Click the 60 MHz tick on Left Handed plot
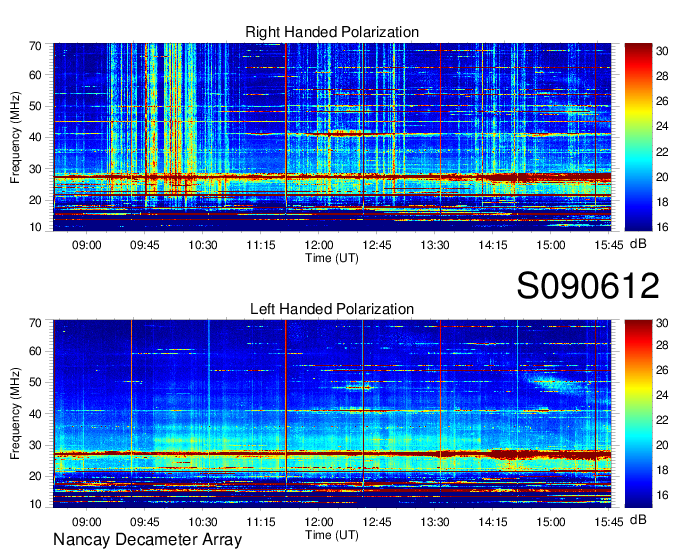Viewport: 680px width, 552px height. 35,351
